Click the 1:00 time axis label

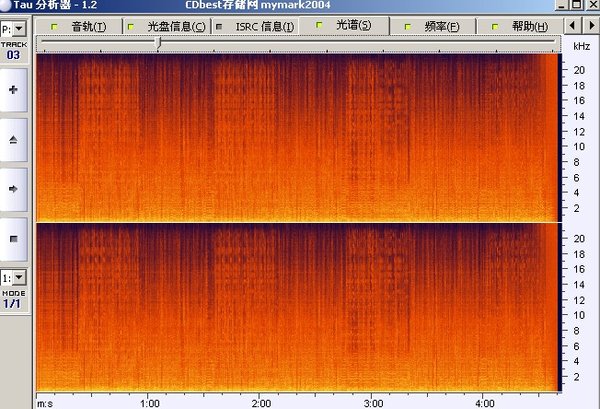(150, 403)
